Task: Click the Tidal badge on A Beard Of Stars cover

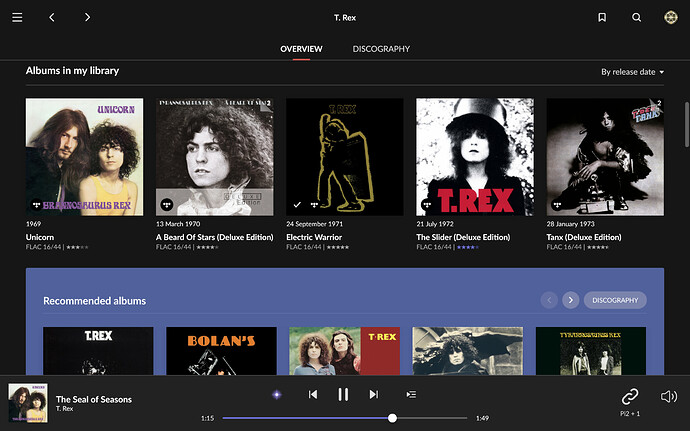Action: (x=166, y=205)
